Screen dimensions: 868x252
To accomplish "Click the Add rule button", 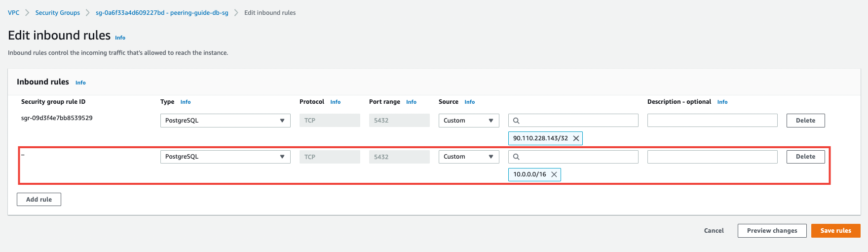I will (39, 200).
